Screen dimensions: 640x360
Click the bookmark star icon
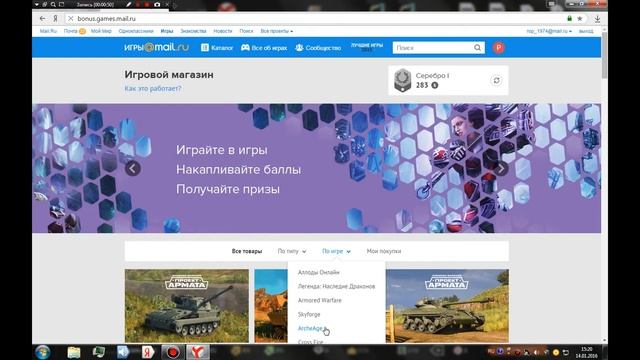(x=580, y=18)
